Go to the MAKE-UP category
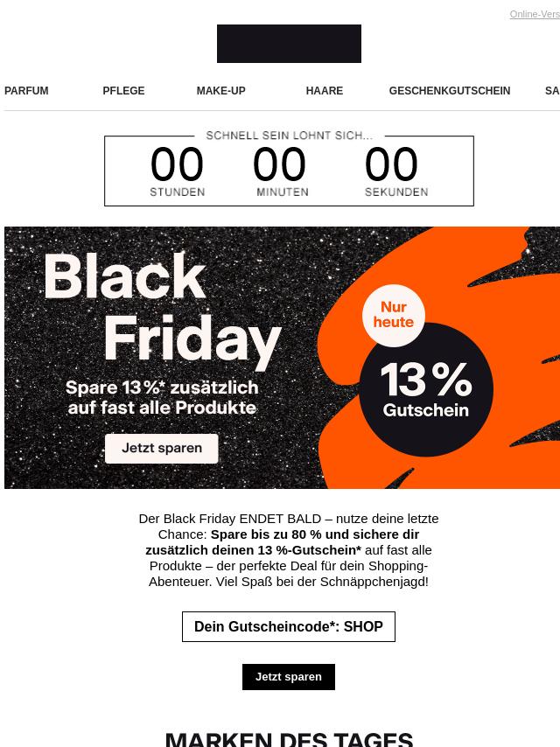 pyautogui.click(x=220, y=90)
